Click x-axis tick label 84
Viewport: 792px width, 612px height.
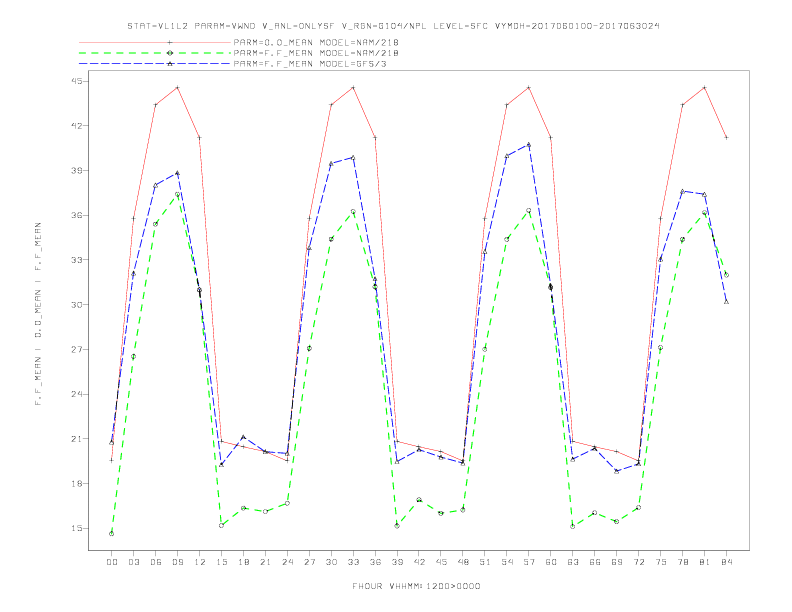726,562
